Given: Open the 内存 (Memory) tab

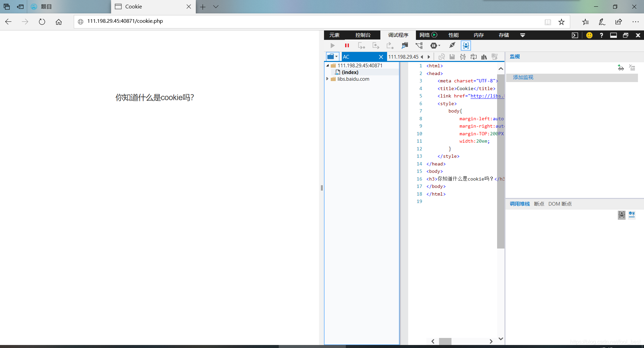Looking at the screenshot, I should click(x=479, y=35).
